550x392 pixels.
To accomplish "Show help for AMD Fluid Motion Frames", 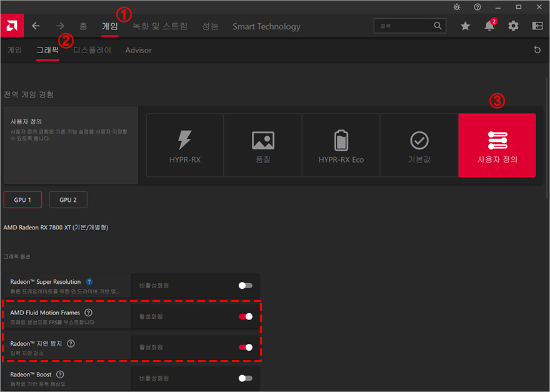I will [89, 313].
